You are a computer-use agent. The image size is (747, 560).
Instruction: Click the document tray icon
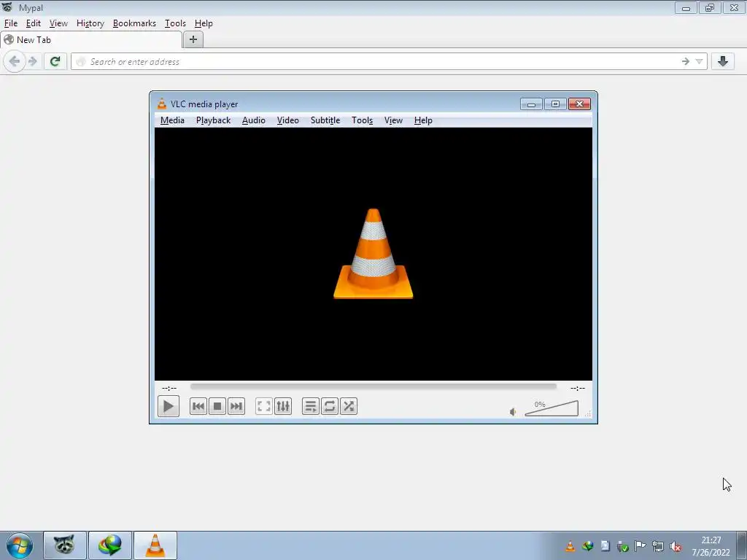point(605,546)
